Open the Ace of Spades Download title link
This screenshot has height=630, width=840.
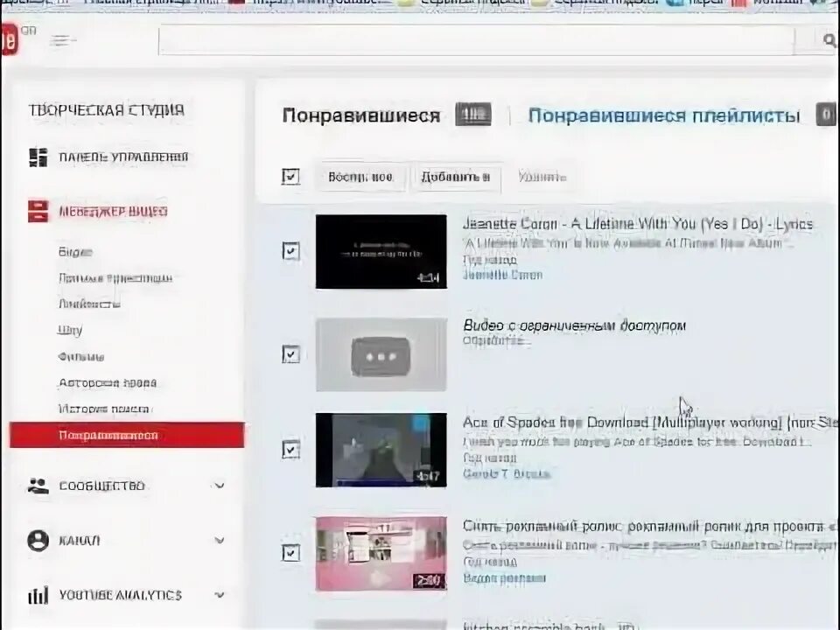[650, 423]
